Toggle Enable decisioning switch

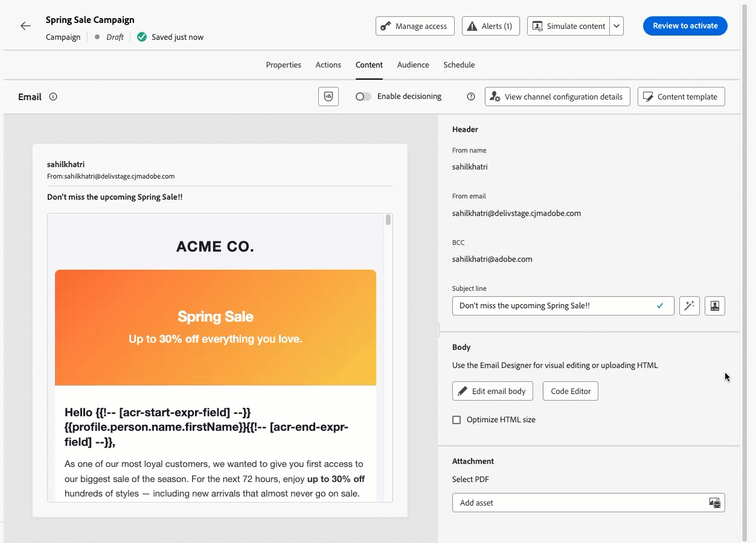(x=363, y=97)
